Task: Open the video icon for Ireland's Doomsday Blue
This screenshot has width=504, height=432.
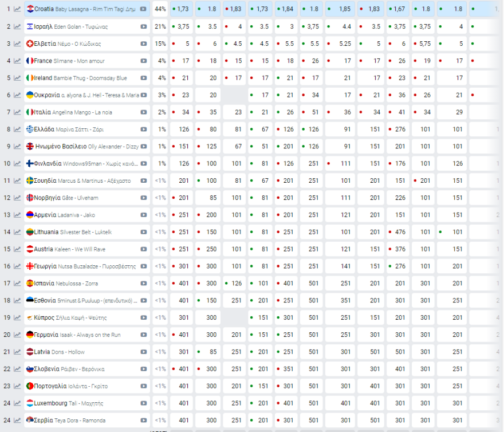Action: 143,78
